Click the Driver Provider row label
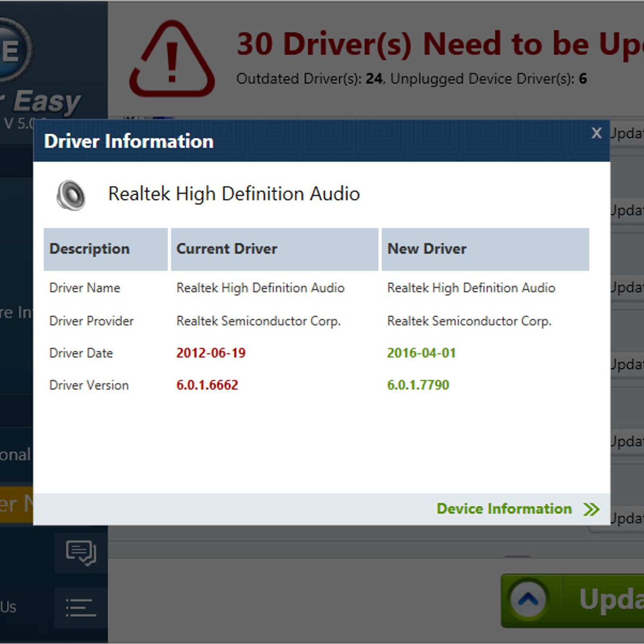Viewport: 644px width, 644px height. click(x=91, y=321)
